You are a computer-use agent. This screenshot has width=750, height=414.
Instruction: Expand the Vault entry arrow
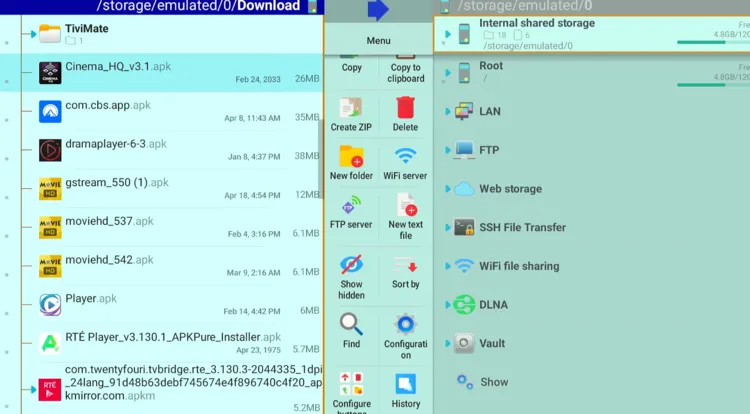pyautogui.click(x=448, y=343)
